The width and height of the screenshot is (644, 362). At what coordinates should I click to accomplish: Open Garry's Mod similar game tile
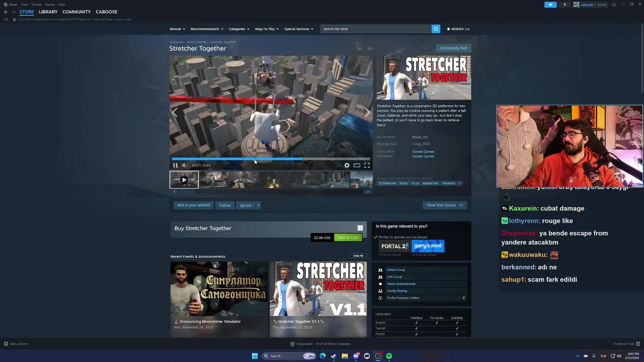(428, 246)
